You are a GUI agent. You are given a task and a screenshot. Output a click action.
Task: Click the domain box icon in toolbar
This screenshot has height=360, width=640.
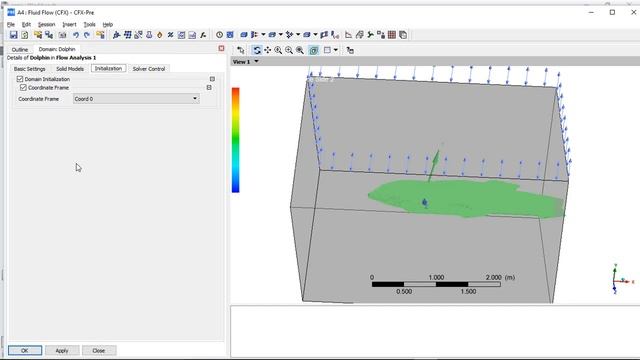click(x=244, y=35)
